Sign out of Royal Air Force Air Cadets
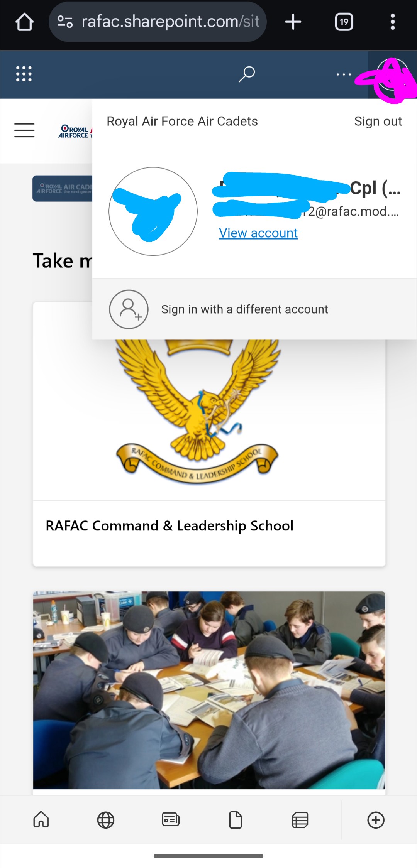Viewport: 417px width, 868px height. click(x=378, y=121)
